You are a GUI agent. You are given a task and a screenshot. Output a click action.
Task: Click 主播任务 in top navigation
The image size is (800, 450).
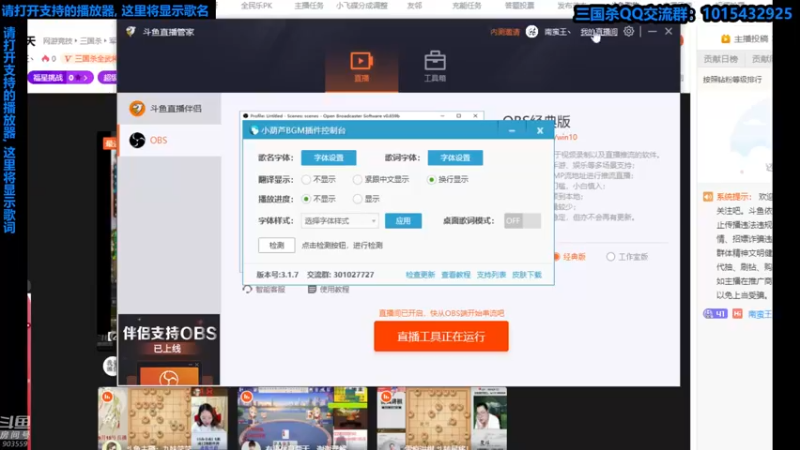[x=309, y=6]
